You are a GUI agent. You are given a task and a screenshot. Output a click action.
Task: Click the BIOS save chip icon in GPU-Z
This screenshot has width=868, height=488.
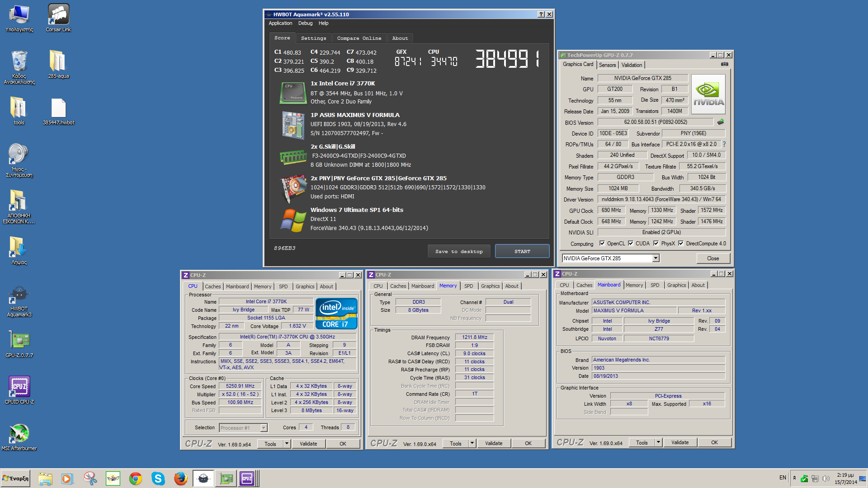(x=721, y=122)
